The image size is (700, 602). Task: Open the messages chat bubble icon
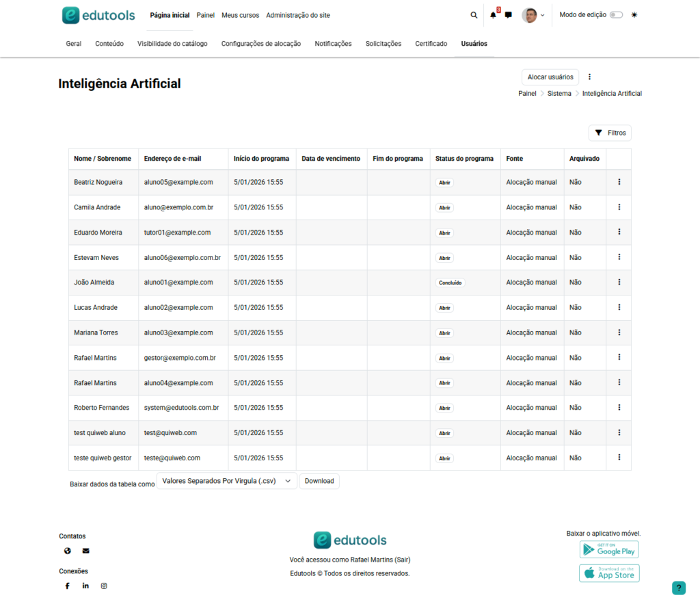click(x=508, y=15)
